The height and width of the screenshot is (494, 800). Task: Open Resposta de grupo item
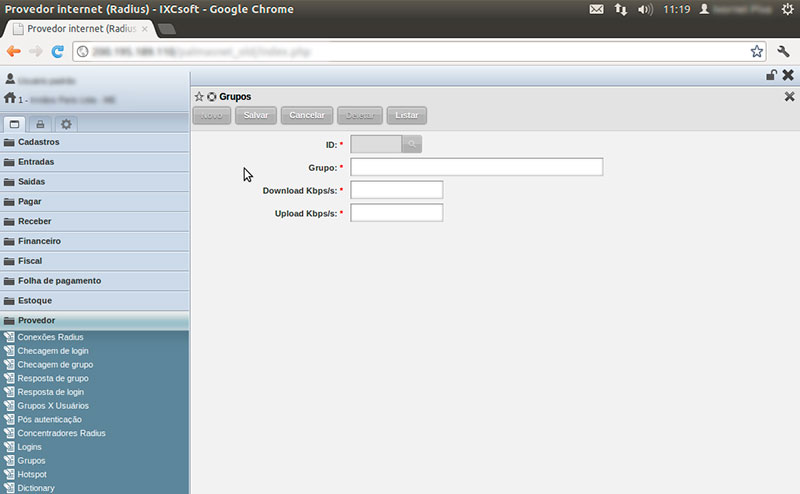point(53,378)
